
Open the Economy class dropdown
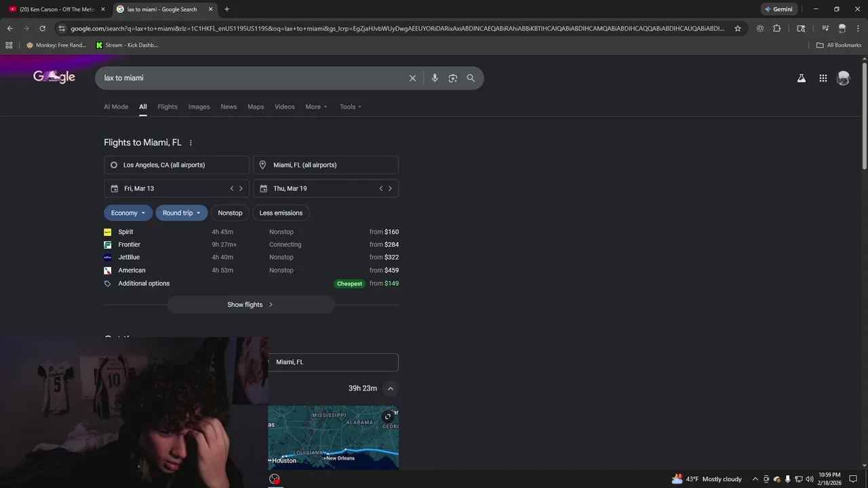point(128,213)
